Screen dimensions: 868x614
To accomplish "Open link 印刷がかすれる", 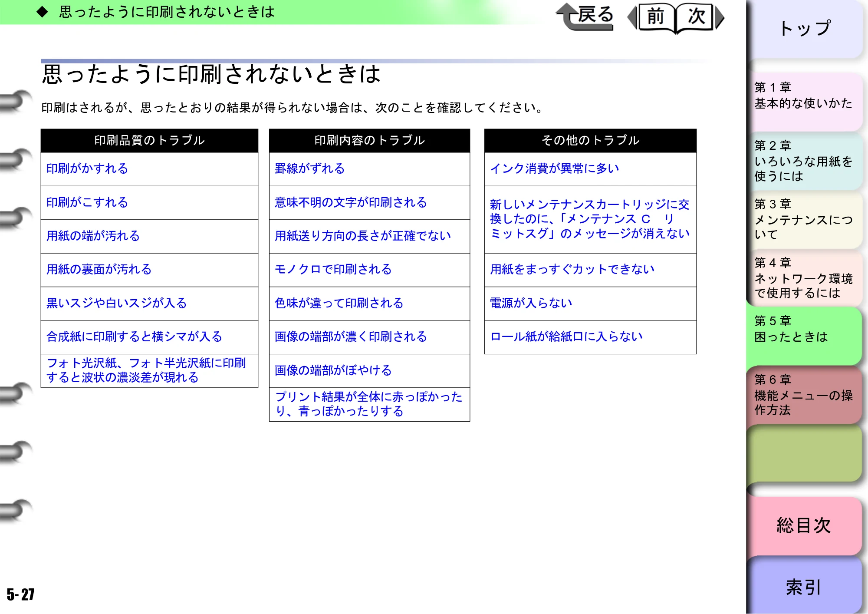I will coord(87,168).
